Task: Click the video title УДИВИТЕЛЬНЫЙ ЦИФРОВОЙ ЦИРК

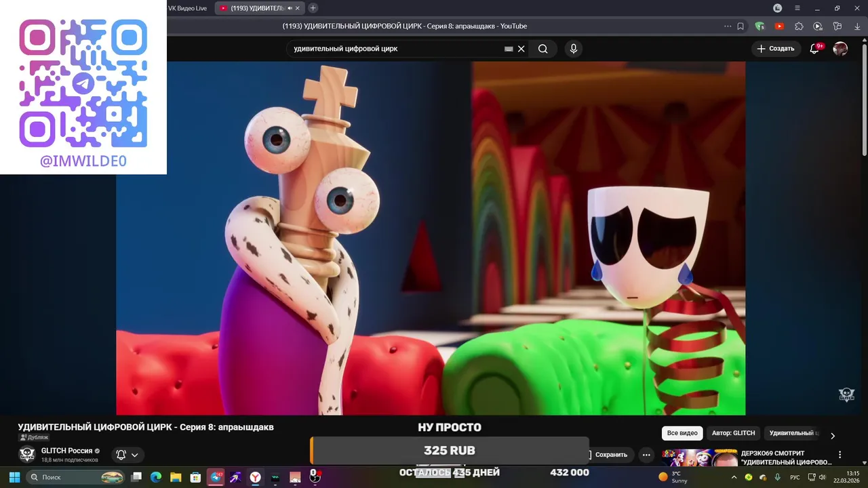Action: point(146,427)
